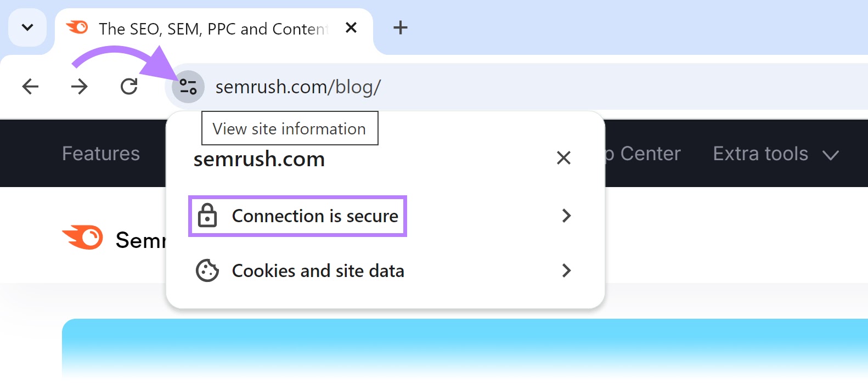Expand Connection is secure details chevron
Screen dimensions: 868x384
(566, 216)
